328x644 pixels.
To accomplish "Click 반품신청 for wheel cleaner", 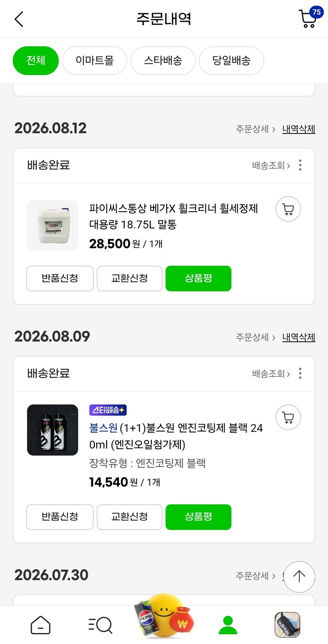I will click(60, 278).
